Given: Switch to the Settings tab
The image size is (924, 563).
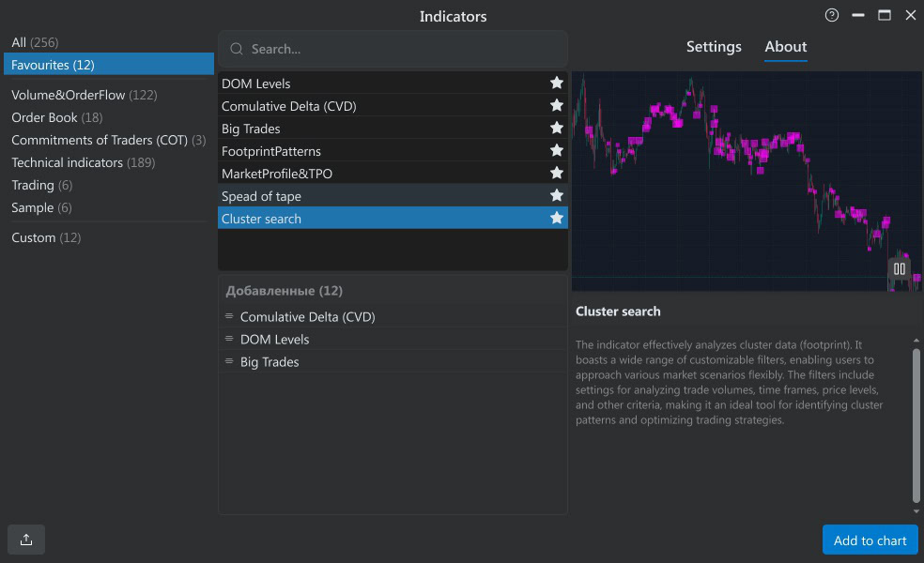Looking at the screenshot, I should pyautogui.click(x=713, y=46).
